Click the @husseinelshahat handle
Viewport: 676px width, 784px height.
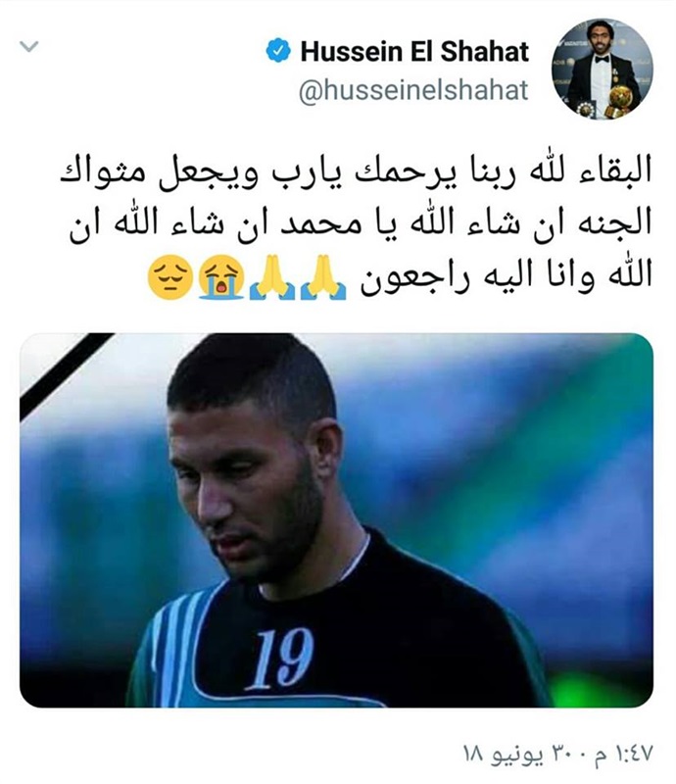[x=413, y=90]
